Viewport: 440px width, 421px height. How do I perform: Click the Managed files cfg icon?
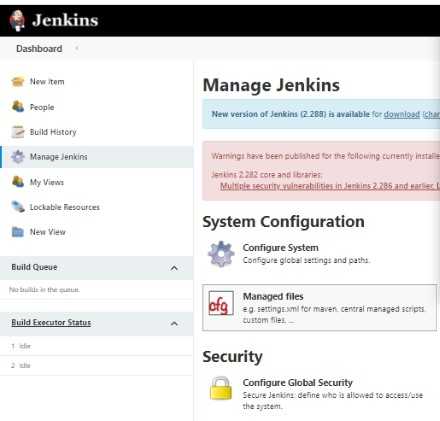click(221, 303)
